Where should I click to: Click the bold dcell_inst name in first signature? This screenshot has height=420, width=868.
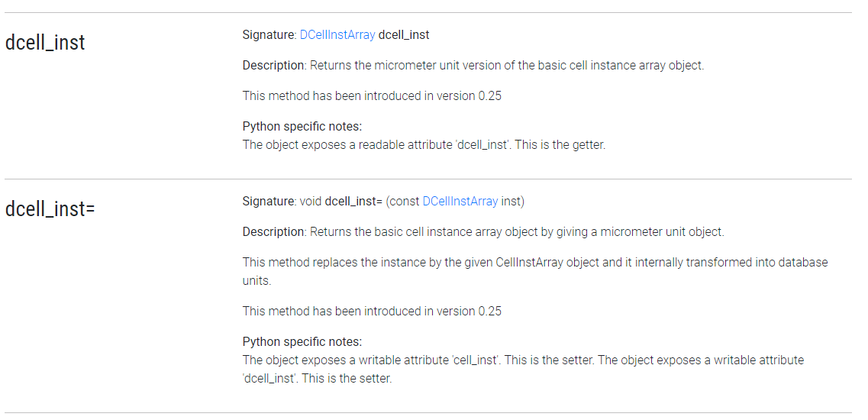coord(404,35)
